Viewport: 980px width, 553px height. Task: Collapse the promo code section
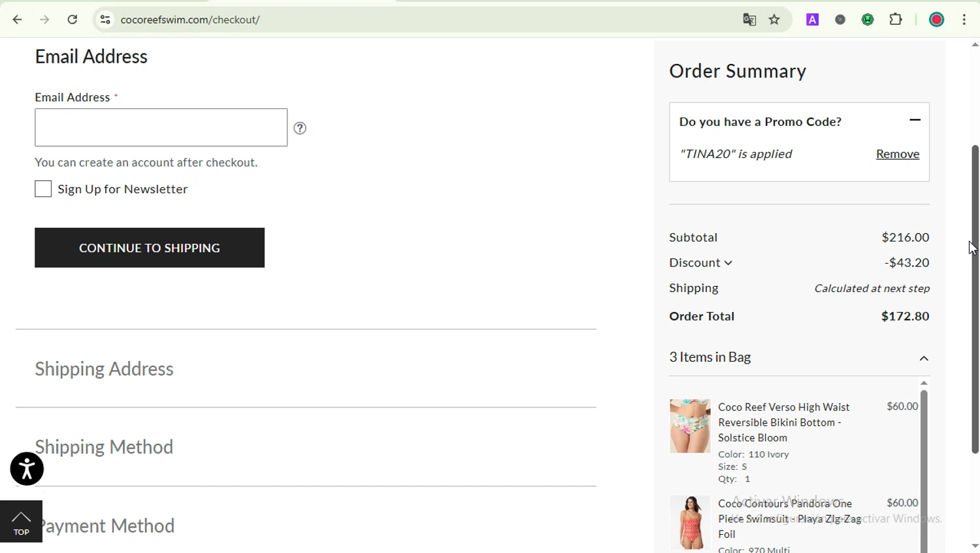(915, 120)
